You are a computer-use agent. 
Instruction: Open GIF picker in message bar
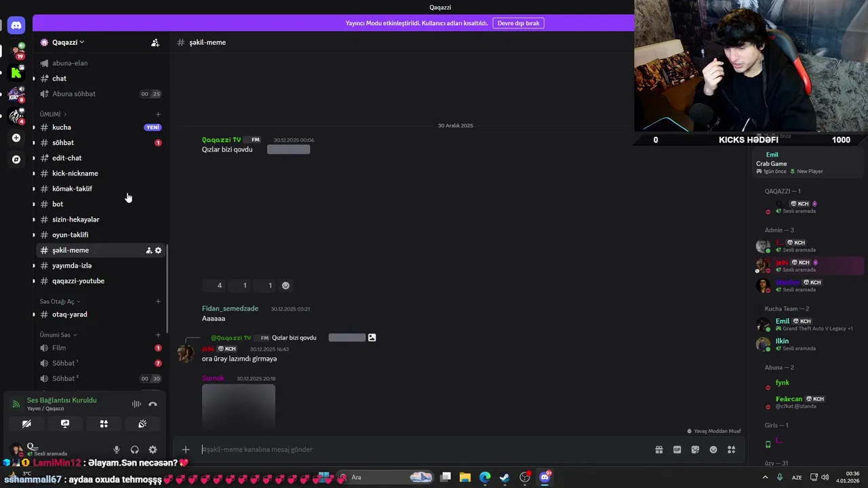677,449
